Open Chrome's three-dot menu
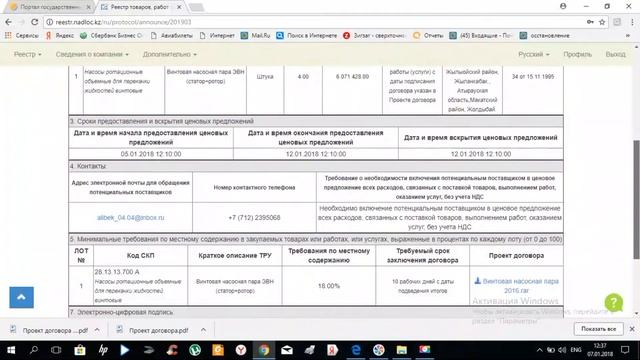640x360 pixels. point(632,22)
